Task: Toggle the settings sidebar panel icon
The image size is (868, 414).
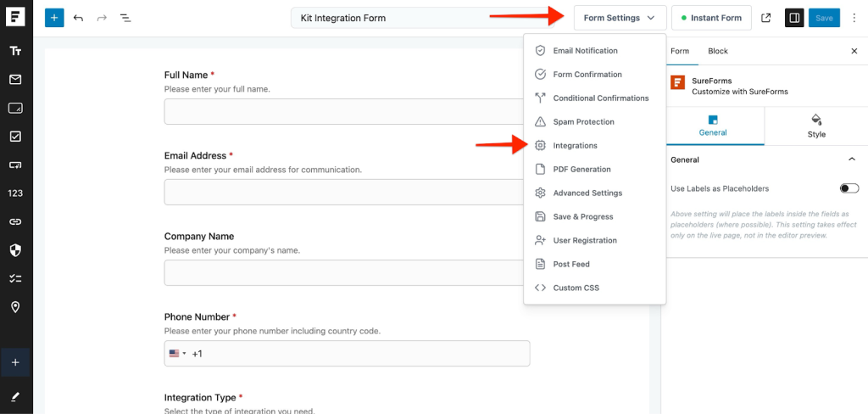Action: (794, 18)
